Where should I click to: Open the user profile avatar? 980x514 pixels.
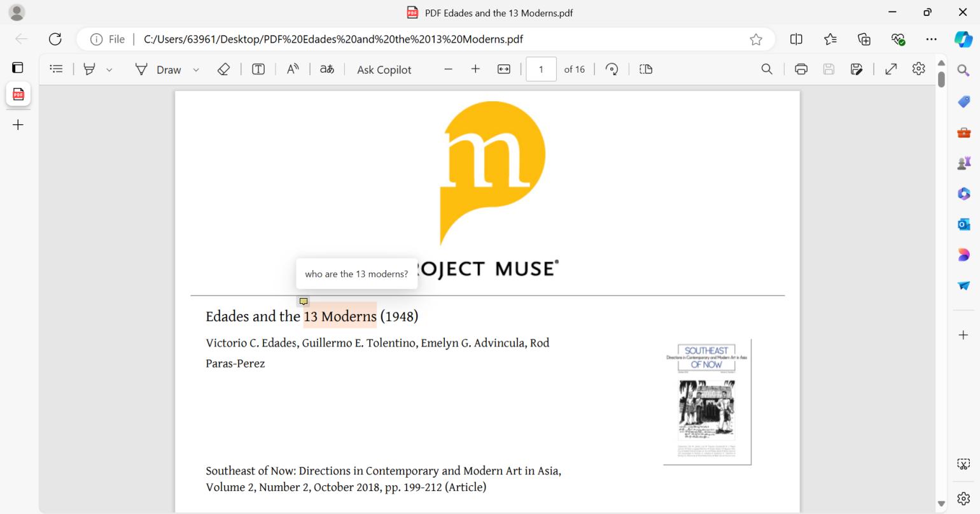[x=17, y=12]
